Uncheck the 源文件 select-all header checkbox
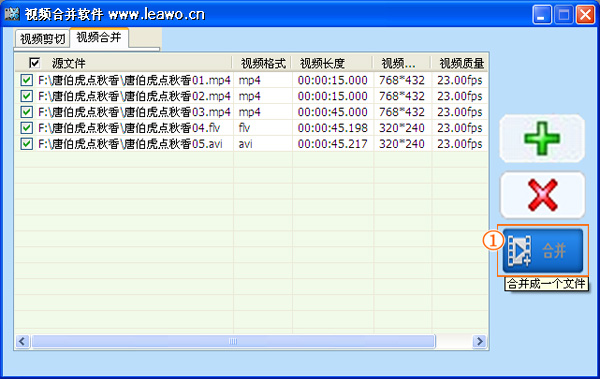Screen dimensions: 600x379 click(x=34, y=62)
